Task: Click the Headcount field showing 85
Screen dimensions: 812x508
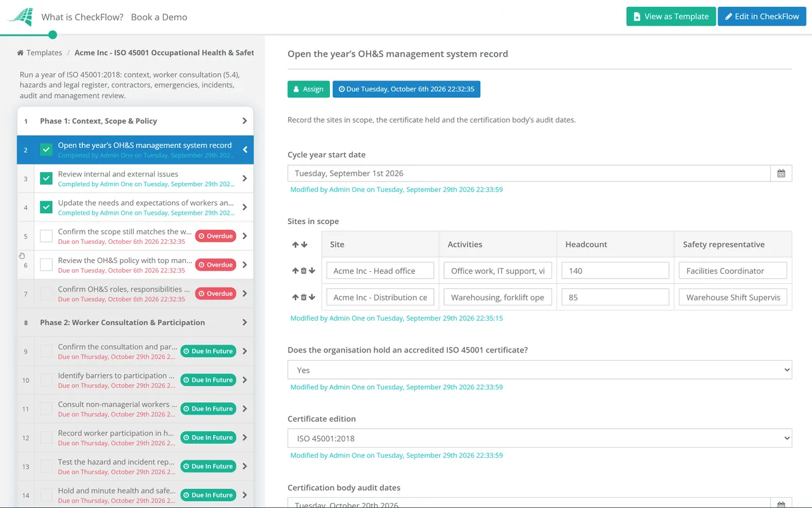Action: pyautogui.click(x=615, y=297)
